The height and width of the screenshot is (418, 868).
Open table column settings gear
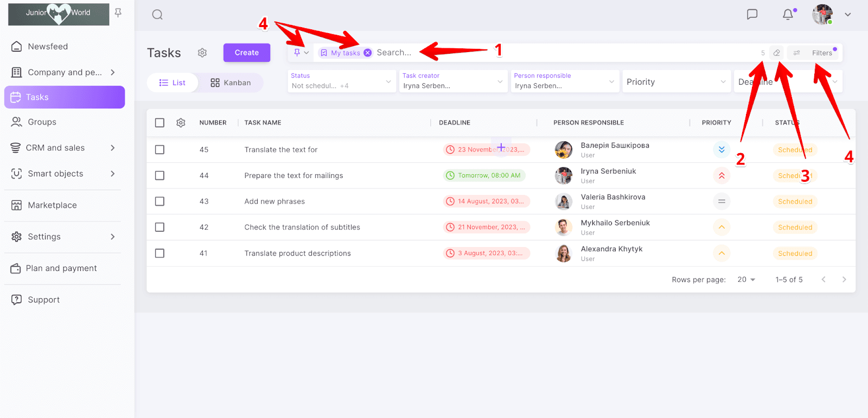point(181,123)
